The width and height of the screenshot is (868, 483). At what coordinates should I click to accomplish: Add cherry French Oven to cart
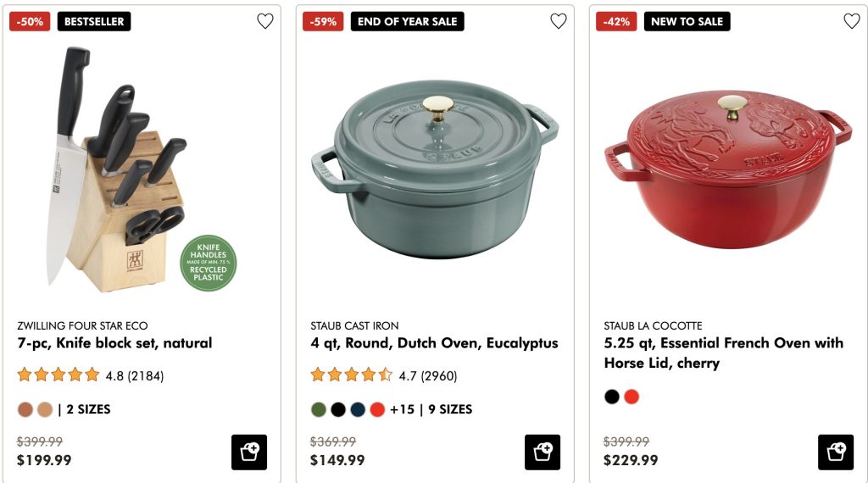point(836,452)
